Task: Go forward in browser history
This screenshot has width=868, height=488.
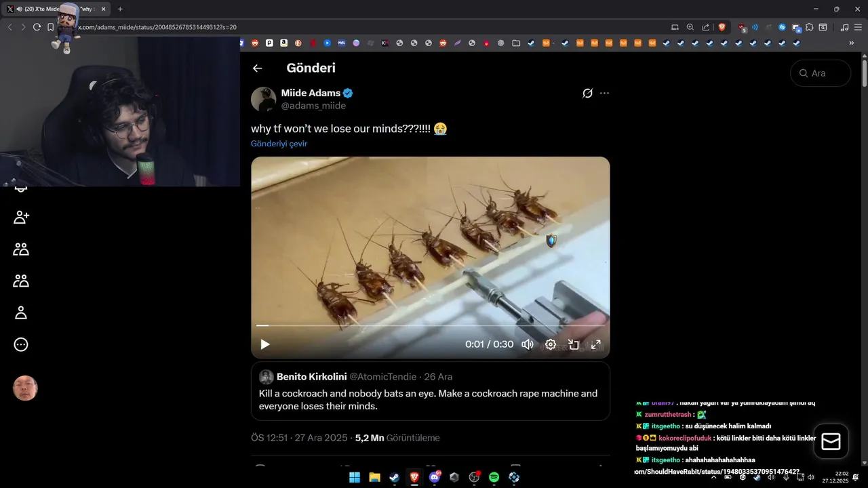Action: click(x=23, y=27)
